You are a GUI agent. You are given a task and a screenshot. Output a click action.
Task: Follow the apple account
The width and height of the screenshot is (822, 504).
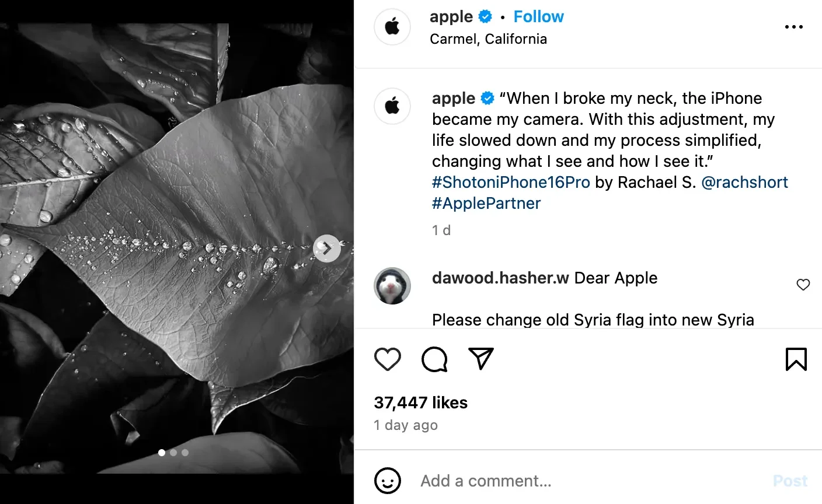[538, 16]
